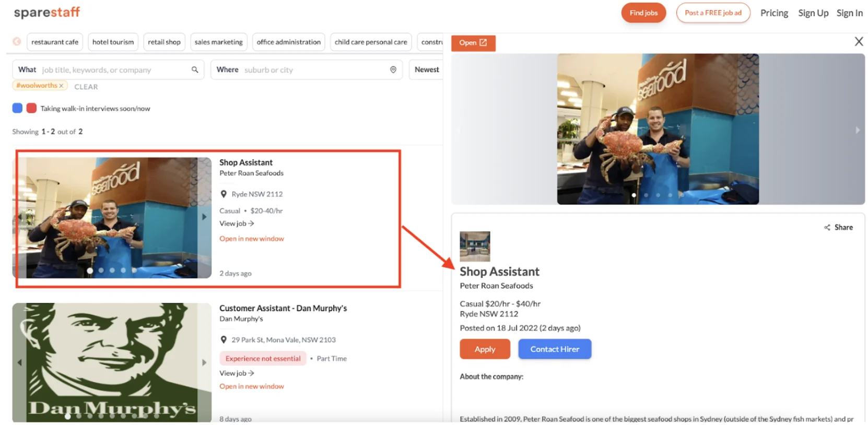Click View job on Customer Assistant listing
Viewport: 868px width, 425px height.
[237, 373]
